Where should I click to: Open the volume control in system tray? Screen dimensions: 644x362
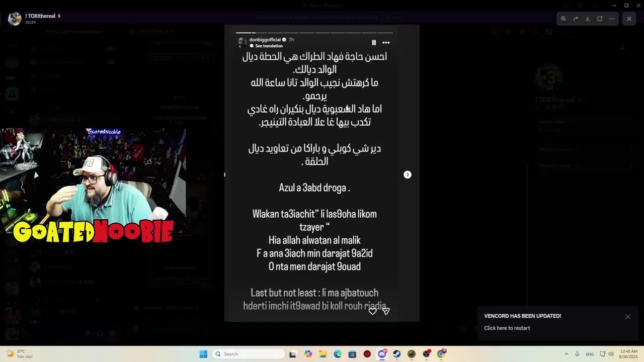click(x=611, y=354)
